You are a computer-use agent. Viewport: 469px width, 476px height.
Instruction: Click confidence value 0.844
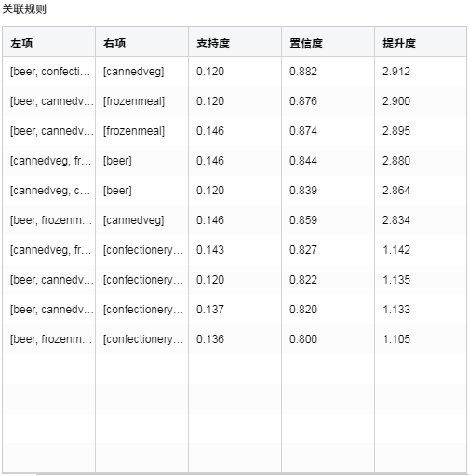(x=303, y=161)
